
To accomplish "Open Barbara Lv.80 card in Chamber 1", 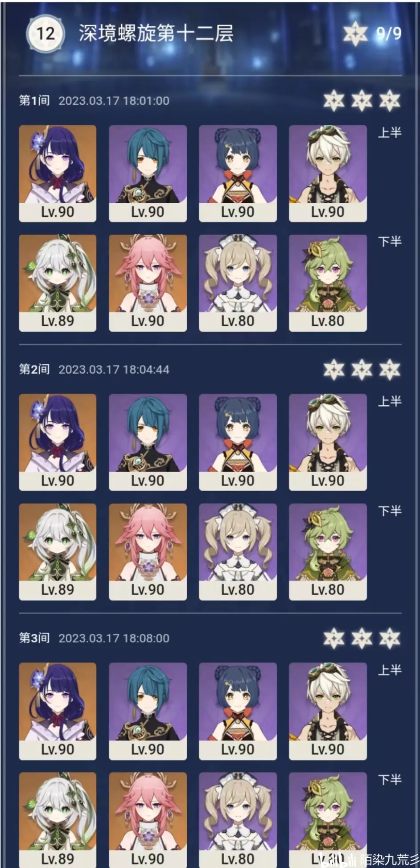I will 238,283.
